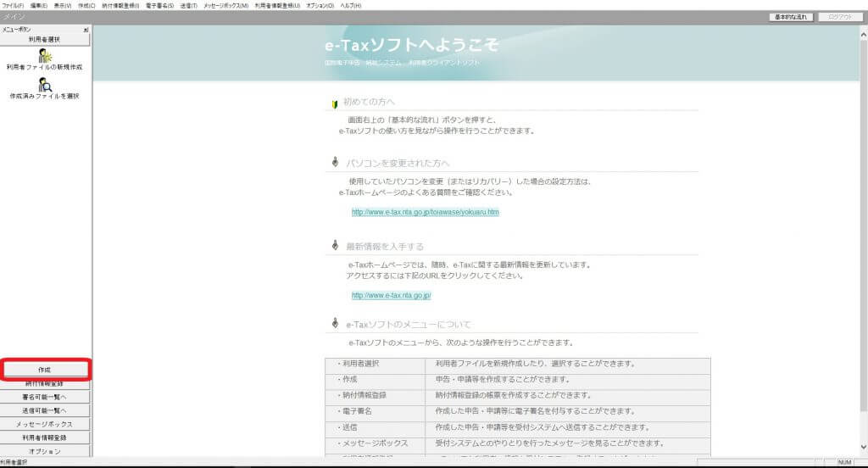Click the 利用者選択 status bar text

click(x=14, y=462)
